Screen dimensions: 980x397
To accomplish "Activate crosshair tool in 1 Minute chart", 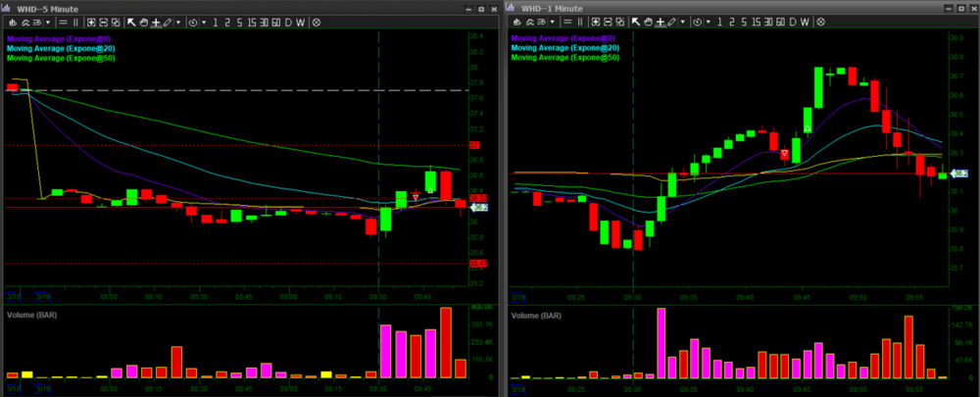I will (660, 22).
